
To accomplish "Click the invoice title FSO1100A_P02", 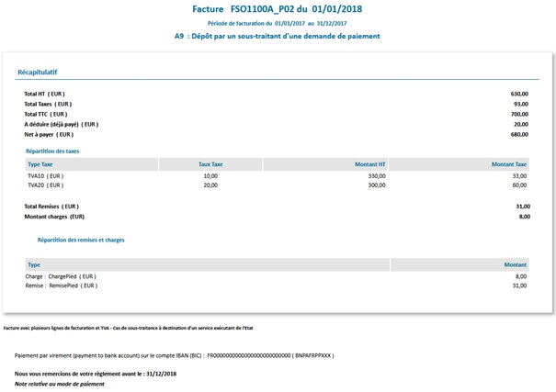I will (x=278, y=8).
